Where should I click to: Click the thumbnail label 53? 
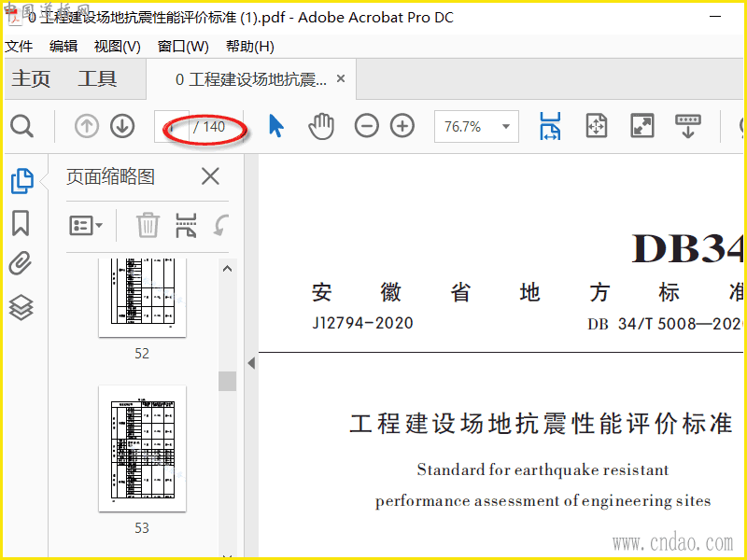(x=142, y=527)
